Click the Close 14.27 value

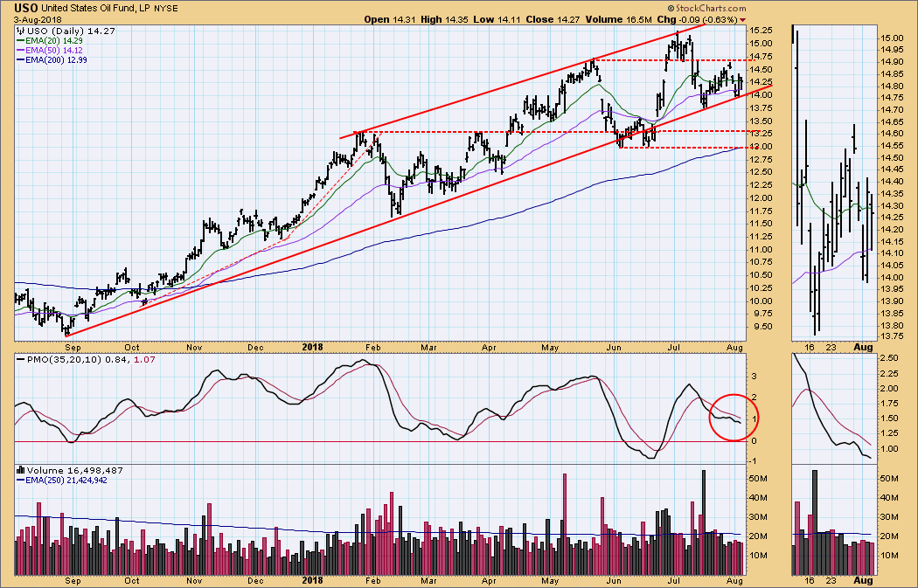(553, 19)
